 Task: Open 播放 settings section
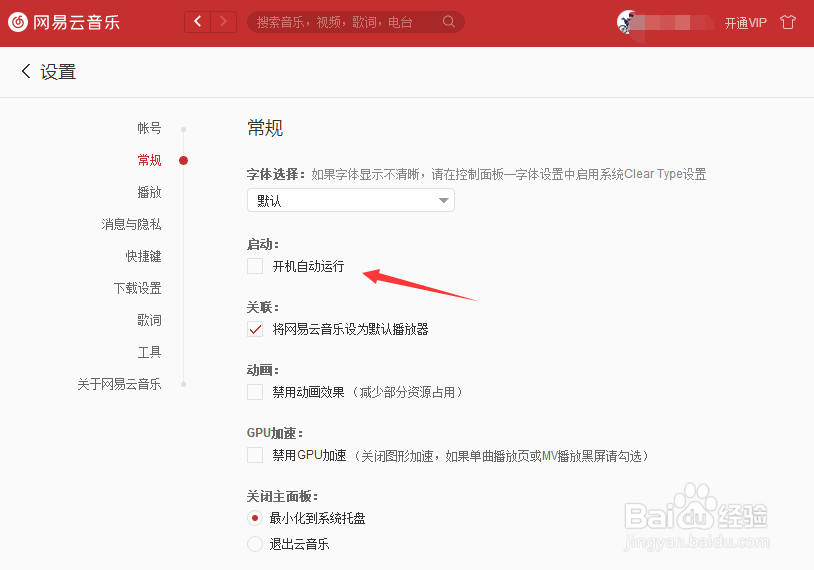(x=150, y=192)
